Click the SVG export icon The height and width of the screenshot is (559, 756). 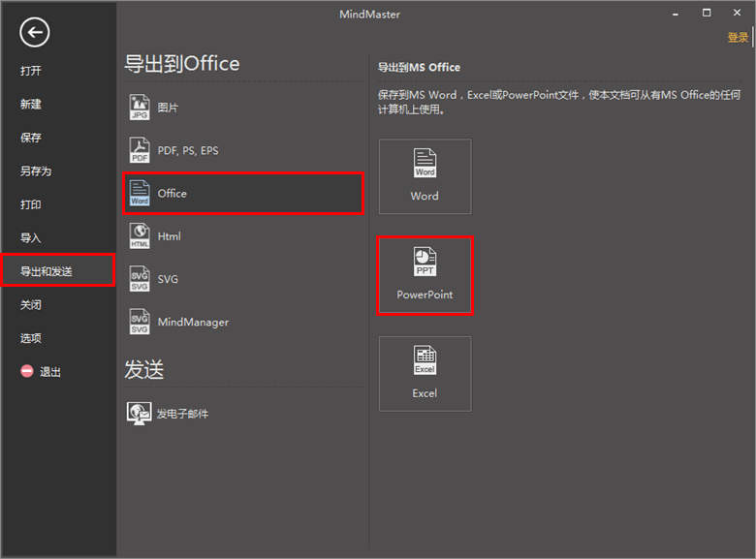pos(141,279)
